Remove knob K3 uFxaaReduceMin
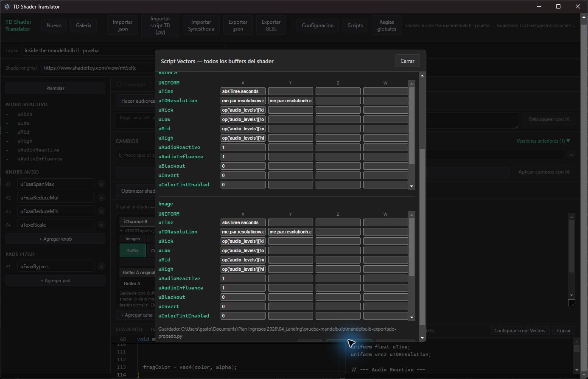588x379 pixels. pos(101,211)
